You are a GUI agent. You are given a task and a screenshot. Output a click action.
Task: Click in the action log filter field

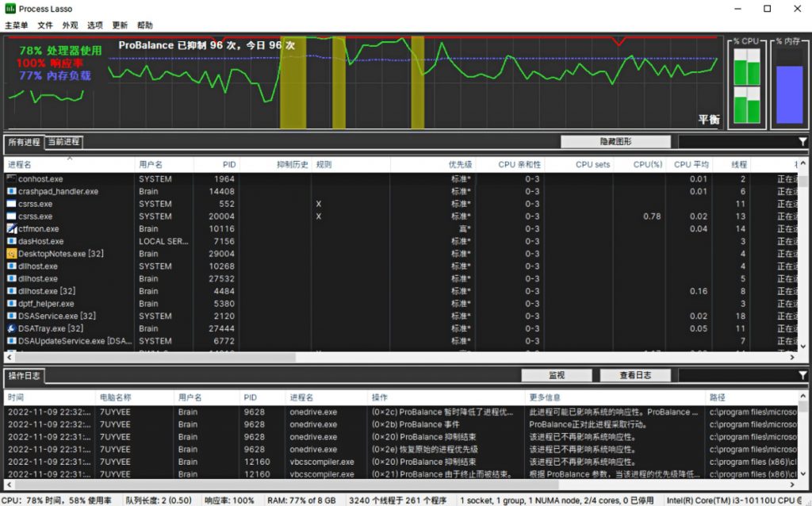[x=738, y=375]
